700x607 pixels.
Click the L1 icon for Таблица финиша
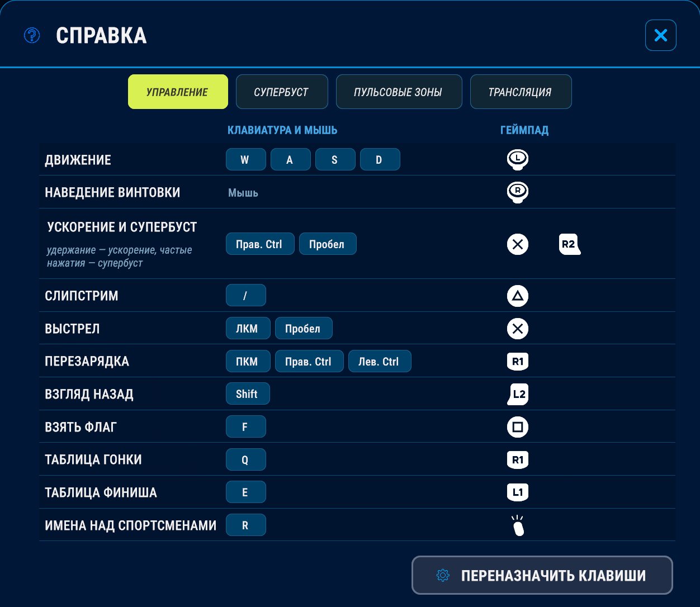pos(518,492)
